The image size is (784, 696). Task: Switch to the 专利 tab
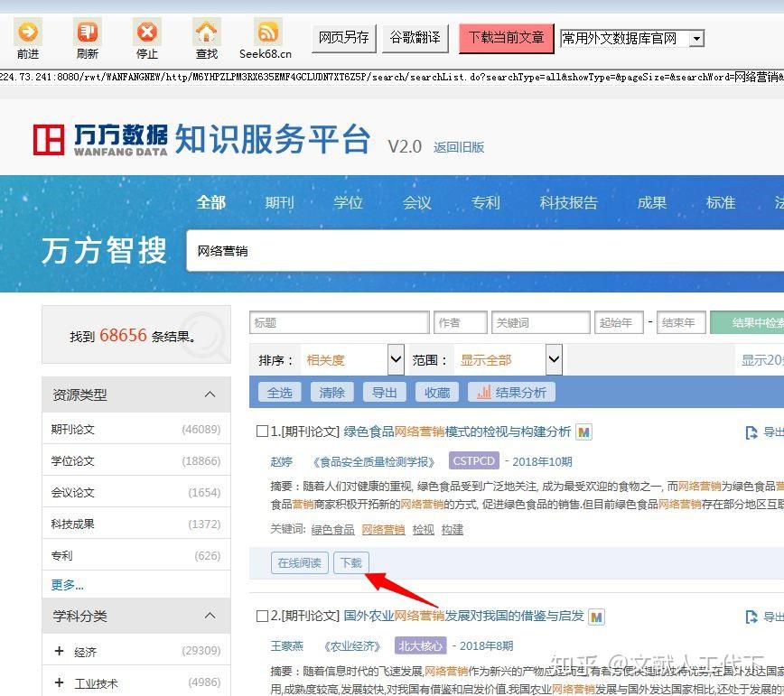[x=486, y=203]
